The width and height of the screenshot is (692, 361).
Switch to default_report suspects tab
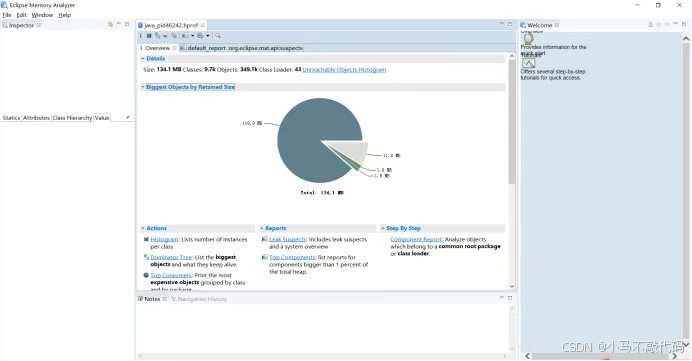pos(241,48)
